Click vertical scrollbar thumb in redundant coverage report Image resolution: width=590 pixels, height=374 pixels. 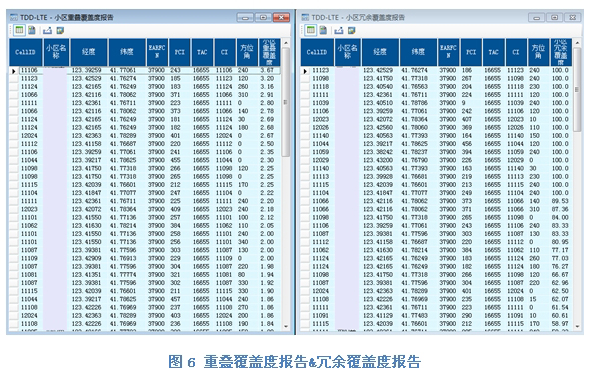pyautogui.click(x=577, y=90)
